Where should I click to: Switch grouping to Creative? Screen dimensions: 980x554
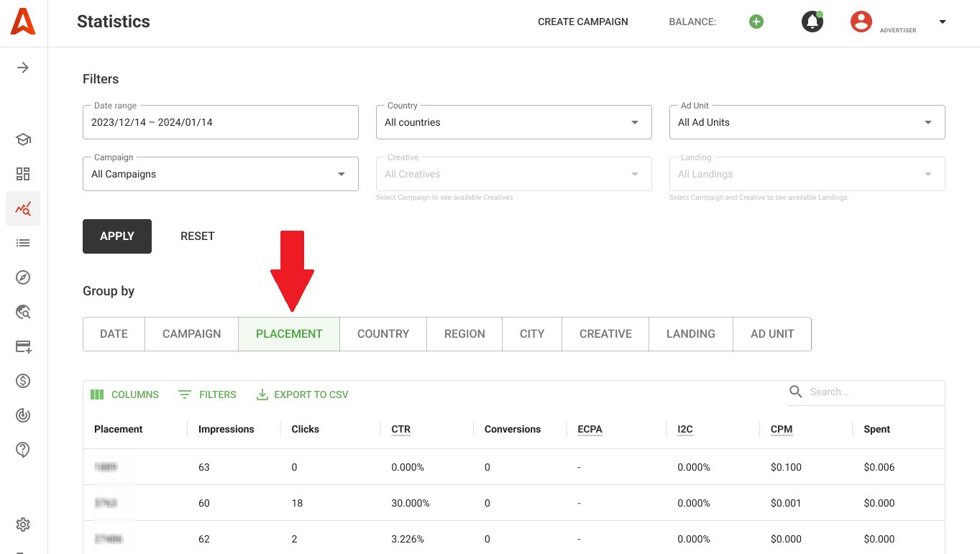pyautogui.click(x=605, y=334)
